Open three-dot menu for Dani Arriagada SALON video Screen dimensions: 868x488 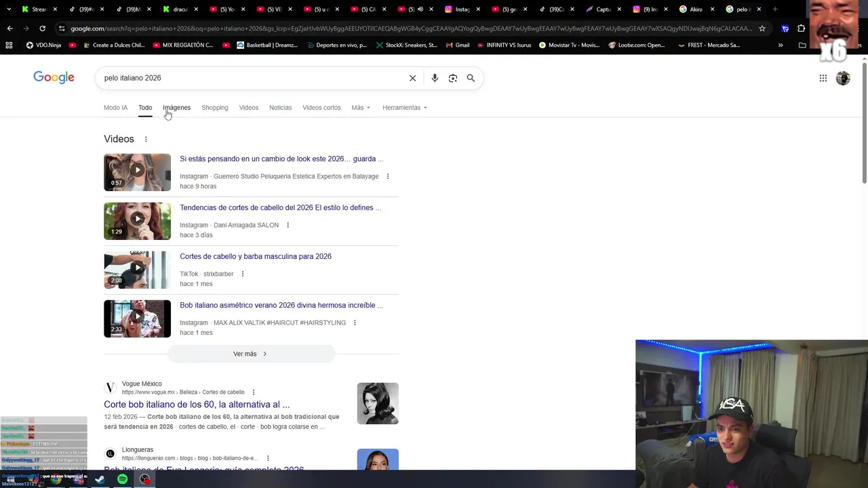(x=288, y=225)
